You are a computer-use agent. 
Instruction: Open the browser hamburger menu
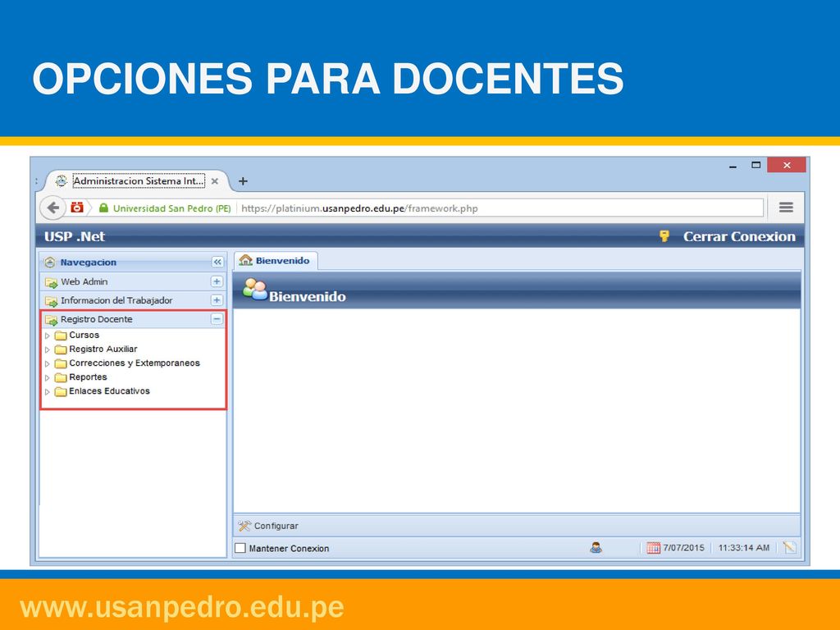click(x=786, y=208)
